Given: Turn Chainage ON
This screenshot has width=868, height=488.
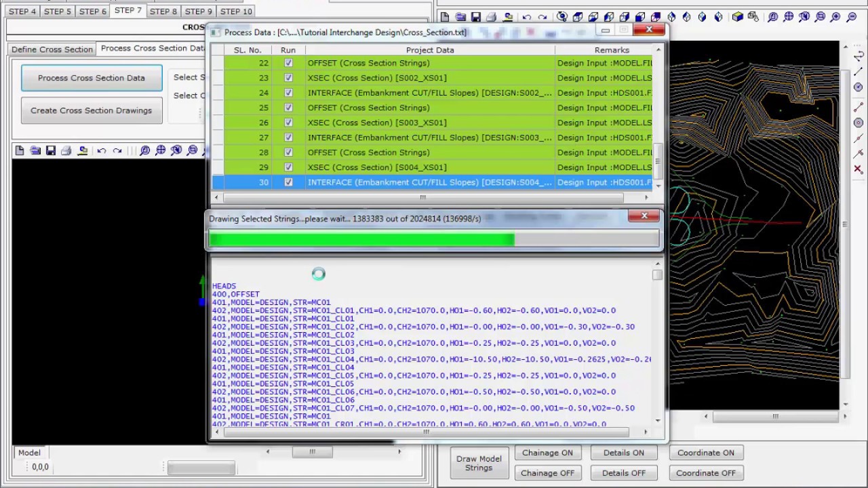Looking at the screenshot, I should point(547,453).
